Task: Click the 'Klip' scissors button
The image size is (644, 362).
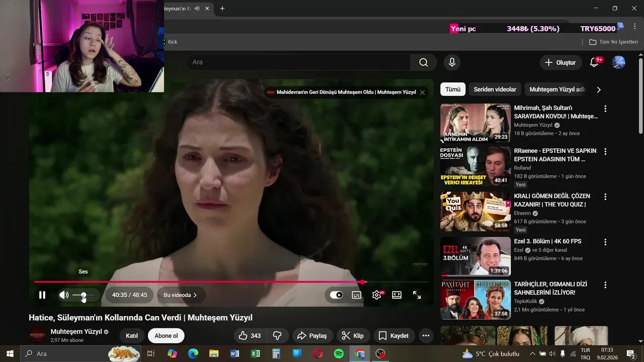Action: click(353, 335)
